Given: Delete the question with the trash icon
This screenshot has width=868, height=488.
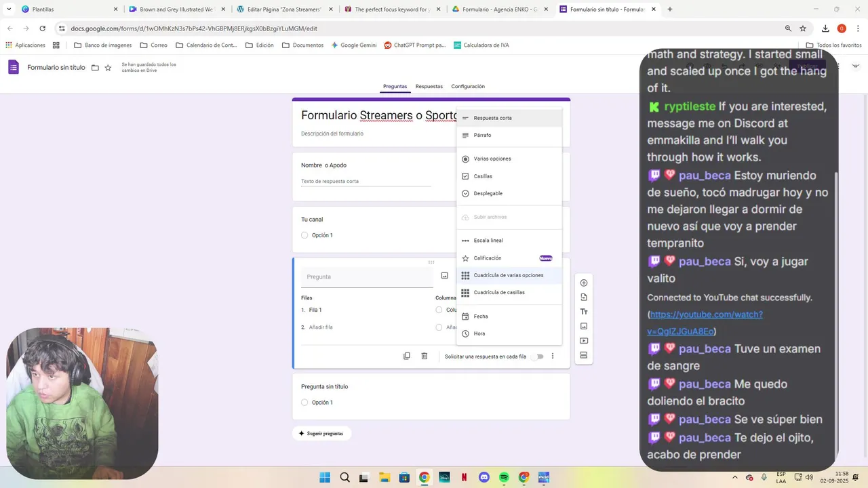Looking at the screenshot, I should (x=425, y=356).
